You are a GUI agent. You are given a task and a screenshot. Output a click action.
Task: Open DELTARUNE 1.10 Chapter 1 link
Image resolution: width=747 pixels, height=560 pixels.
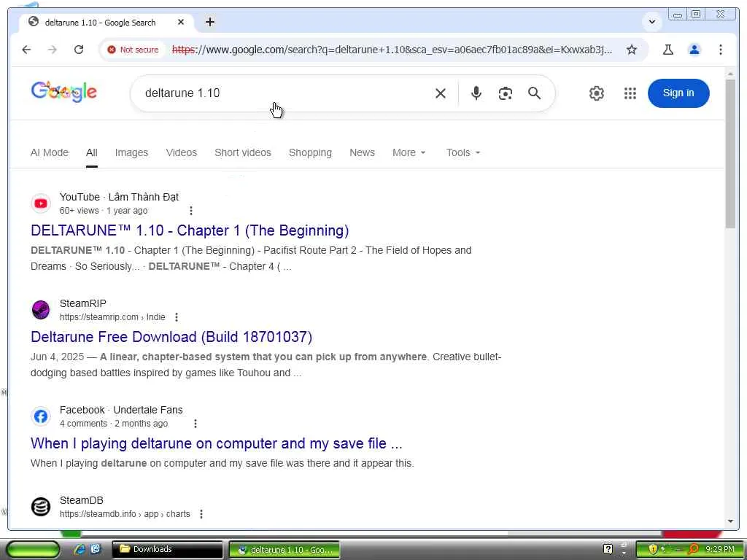click(x=190, y=230)
